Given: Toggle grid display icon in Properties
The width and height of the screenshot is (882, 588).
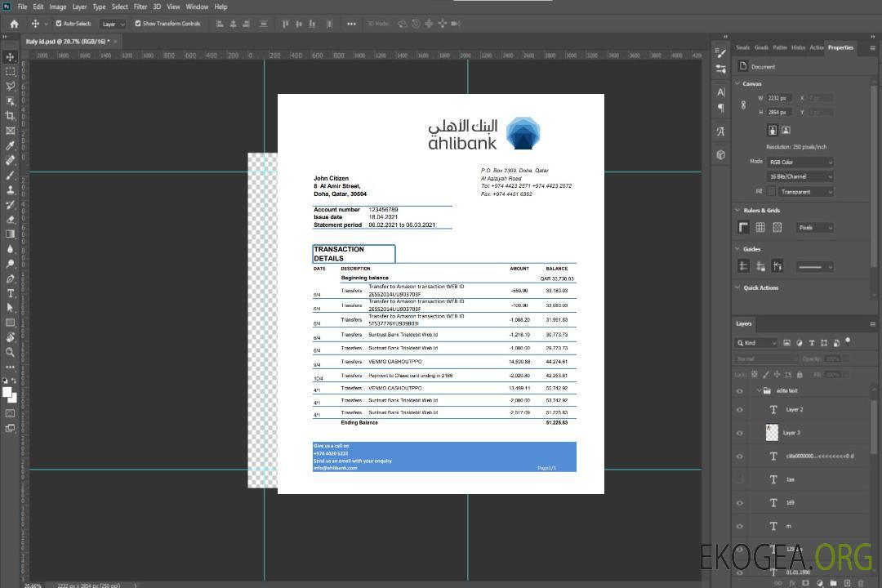Looking at the screenshot, I should click(760, 227).
